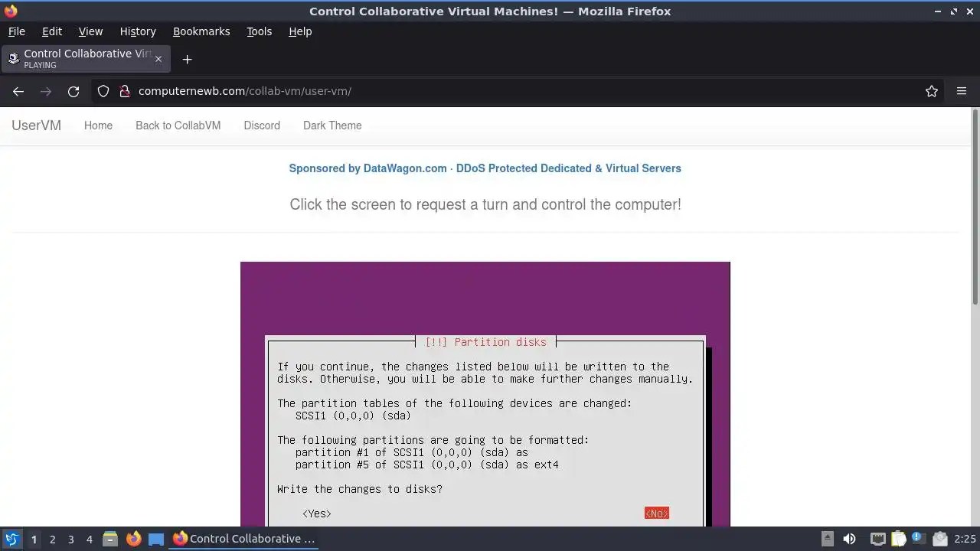The image size is (980, 551).
Task: Click the Firefox logo in title bar
Action: (x=10, y=11)
